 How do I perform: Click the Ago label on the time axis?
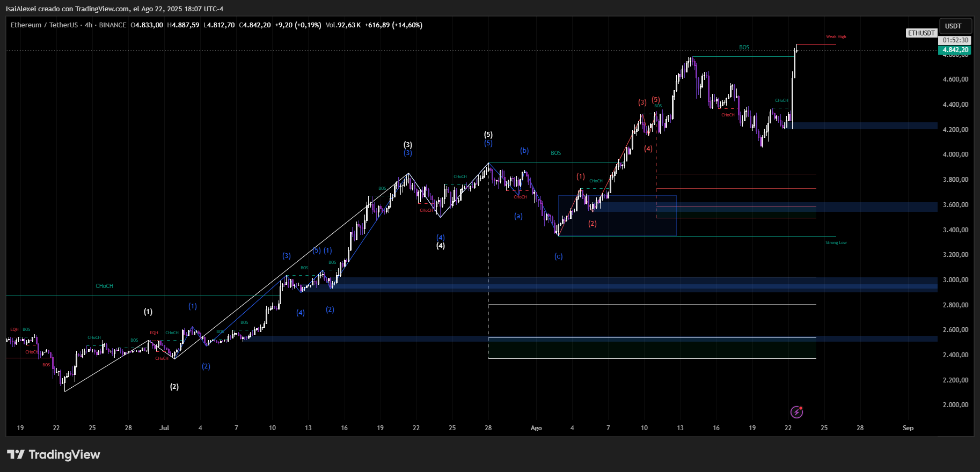[x=536, y=428]
